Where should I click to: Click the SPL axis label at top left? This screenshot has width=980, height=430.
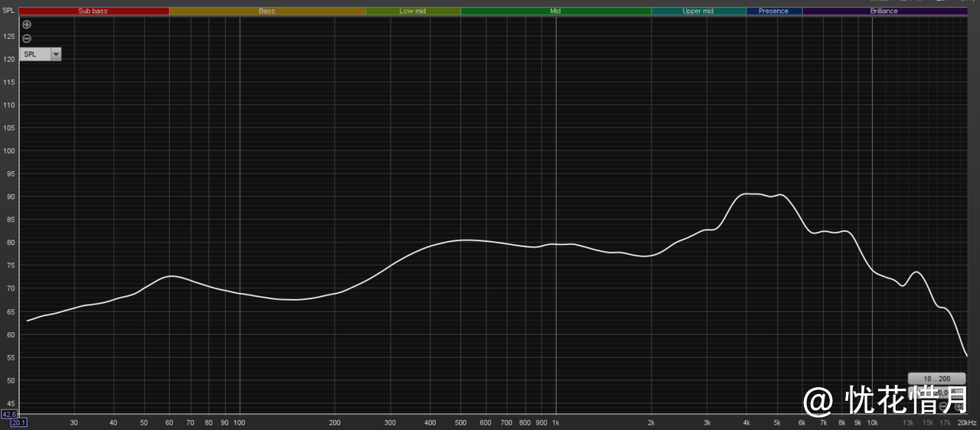click(x=8, y=11)
